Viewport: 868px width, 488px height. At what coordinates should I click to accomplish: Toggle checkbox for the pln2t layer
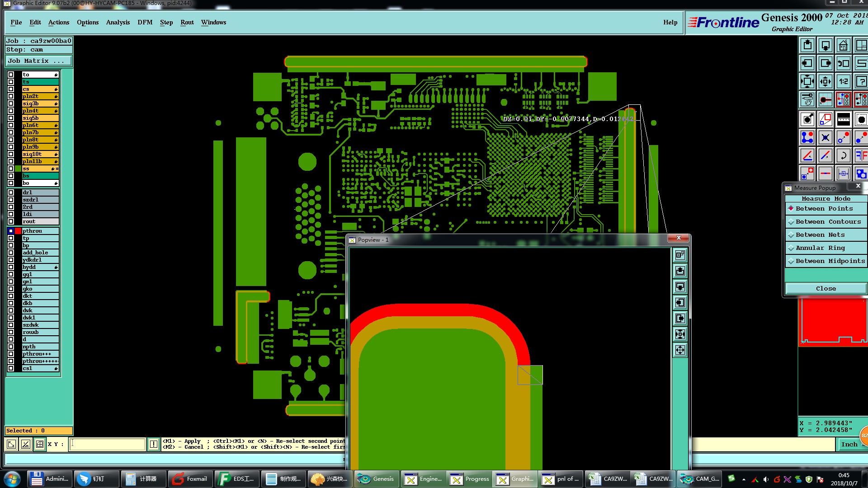pos(11,96)
